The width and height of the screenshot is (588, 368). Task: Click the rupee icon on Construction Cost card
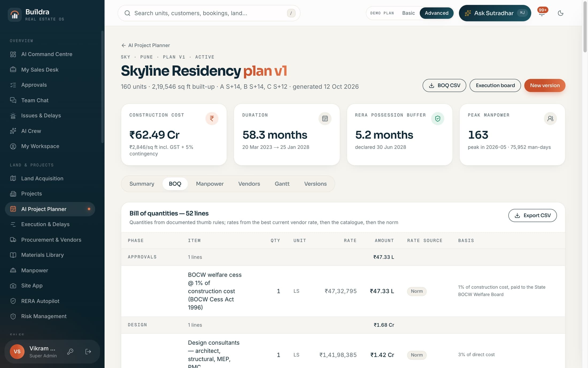(212, 118)
